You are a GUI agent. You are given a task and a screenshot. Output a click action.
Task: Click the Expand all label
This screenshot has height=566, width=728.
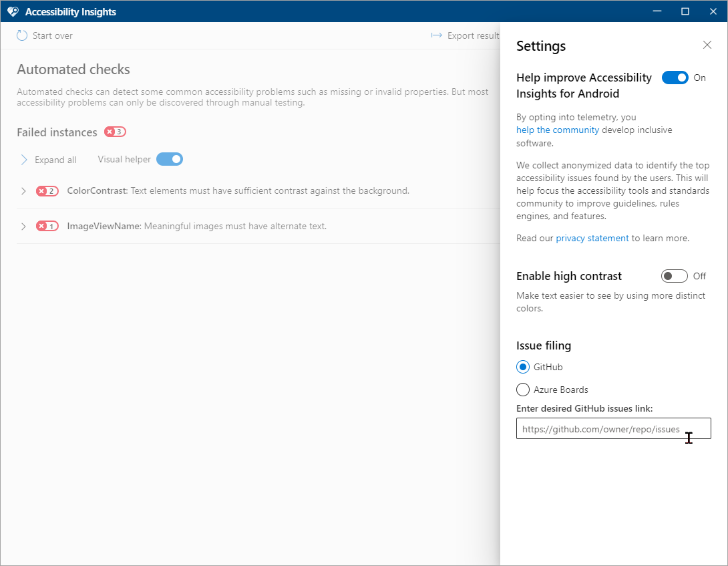tap(55, 160)
